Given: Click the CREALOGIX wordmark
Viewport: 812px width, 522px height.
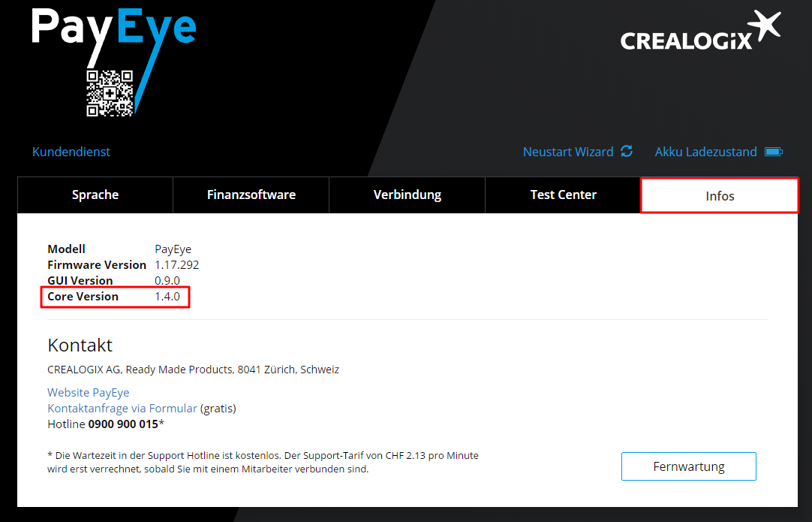Looking at the screenshot, I should point(686,40).
